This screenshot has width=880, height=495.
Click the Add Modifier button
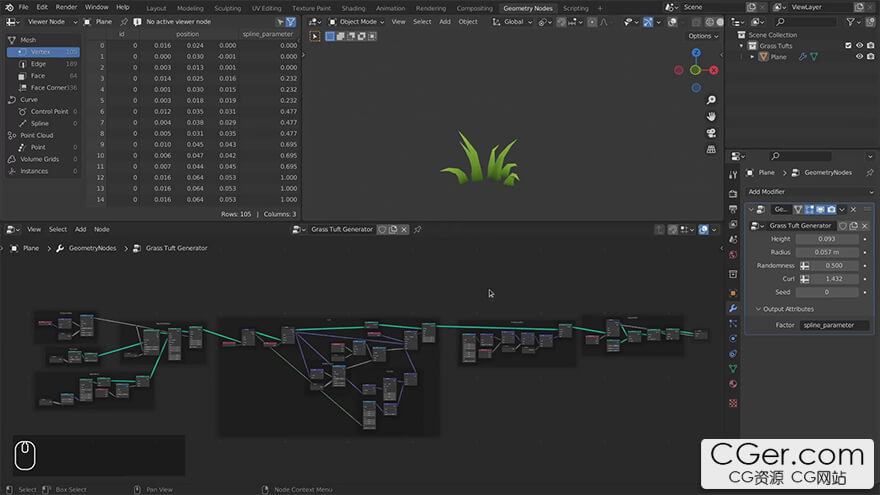(768, 191)
